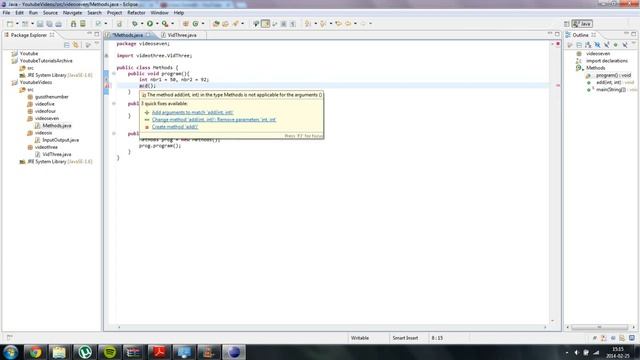Open the dropdown beside New Java Class
The height and width of the screenshot is (360, 640).
coord(203,24)
